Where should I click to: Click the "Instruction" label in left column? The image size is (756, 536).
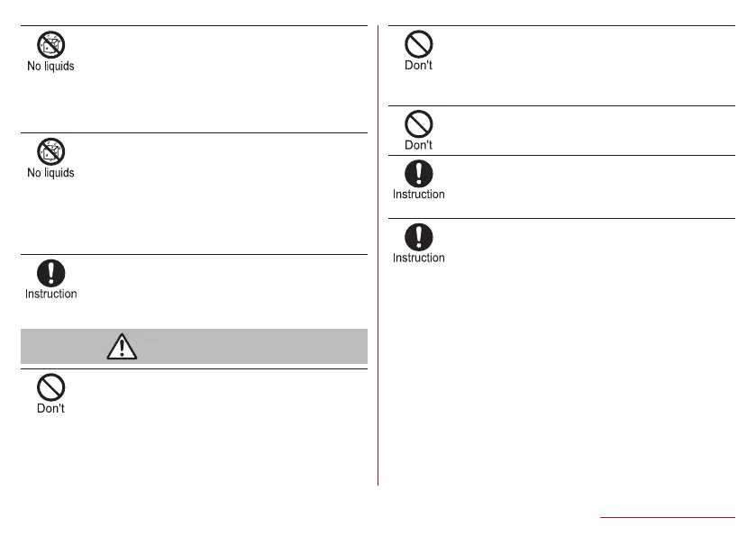click(x=50, y=294)
